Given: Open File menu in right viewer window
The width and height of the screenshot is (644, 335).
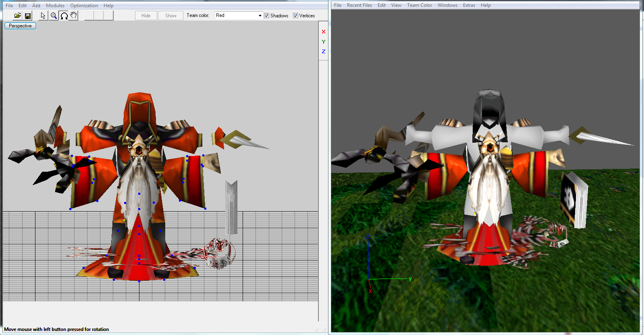Looking at the screenshot, I should click(338, 5).
